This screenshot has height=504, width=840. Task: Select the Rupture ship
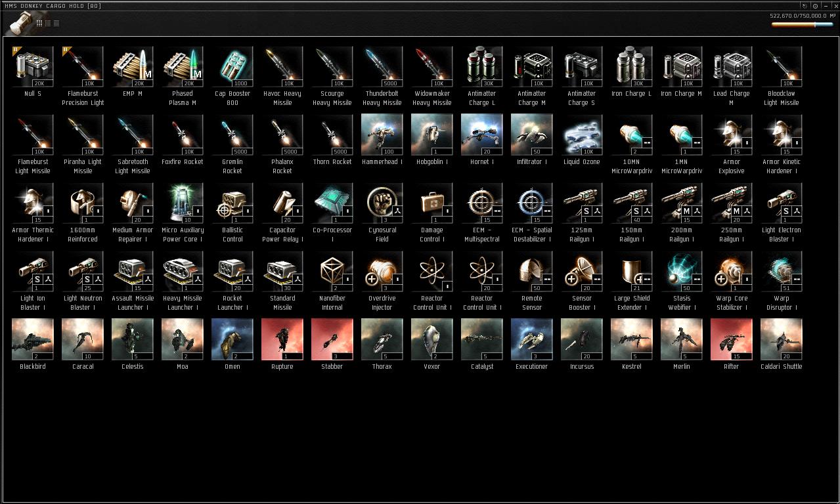(282, 339)
